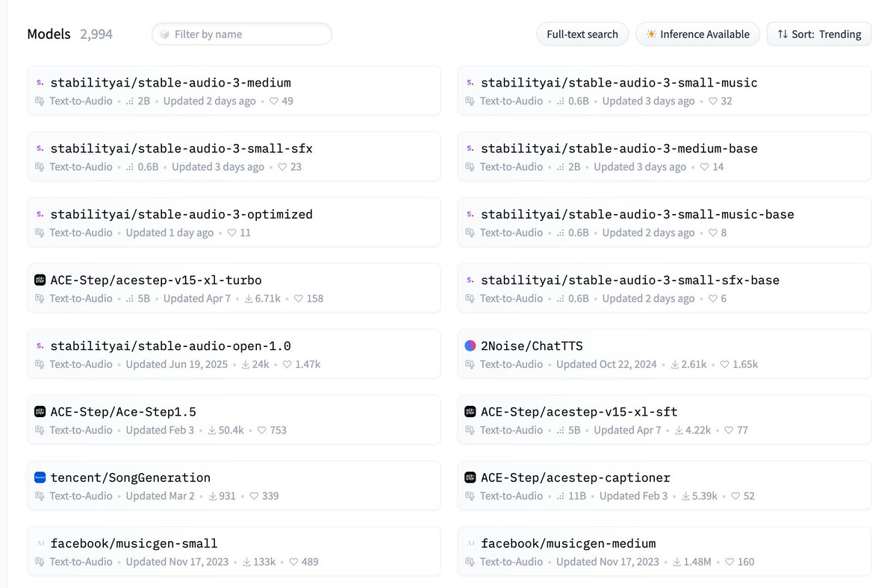Click the parameter size icon on acestep-captioner card
This screenshot has height=588, width=896.
point(561,496)
